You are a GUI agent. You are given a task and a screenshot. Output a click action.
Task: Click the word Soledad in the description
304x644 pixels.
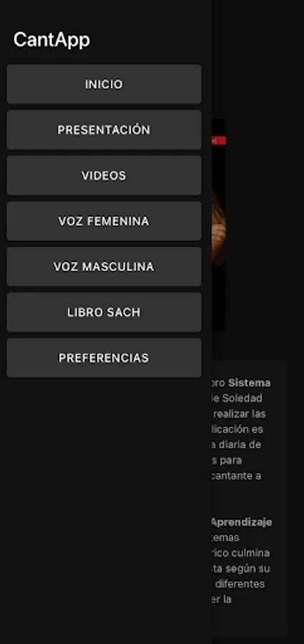242,398
